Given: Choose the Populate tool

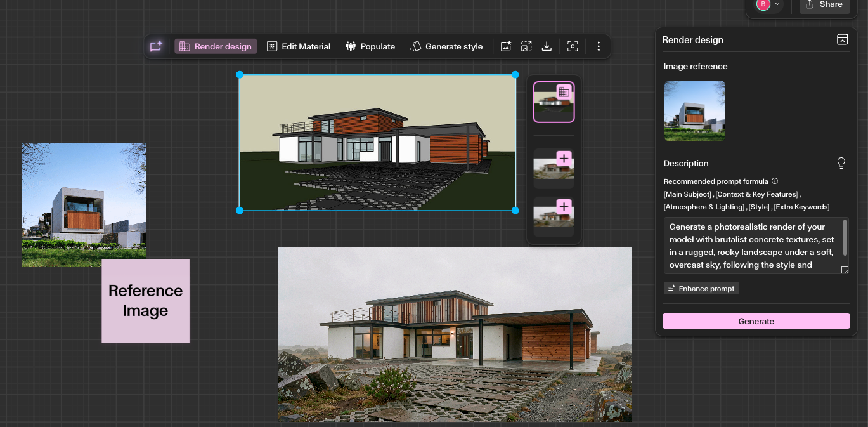Looking at the screenshot, I should [370, 46].
